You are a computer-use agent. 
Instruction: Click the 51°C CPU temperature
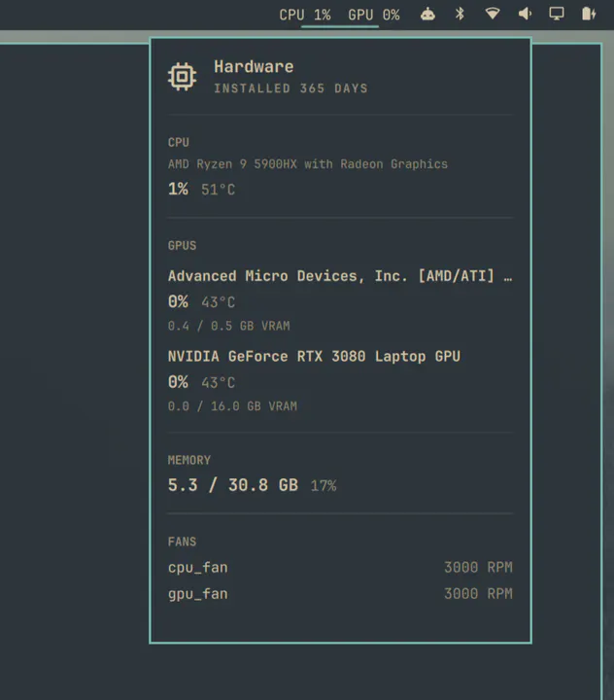click(x=218, y=190)
